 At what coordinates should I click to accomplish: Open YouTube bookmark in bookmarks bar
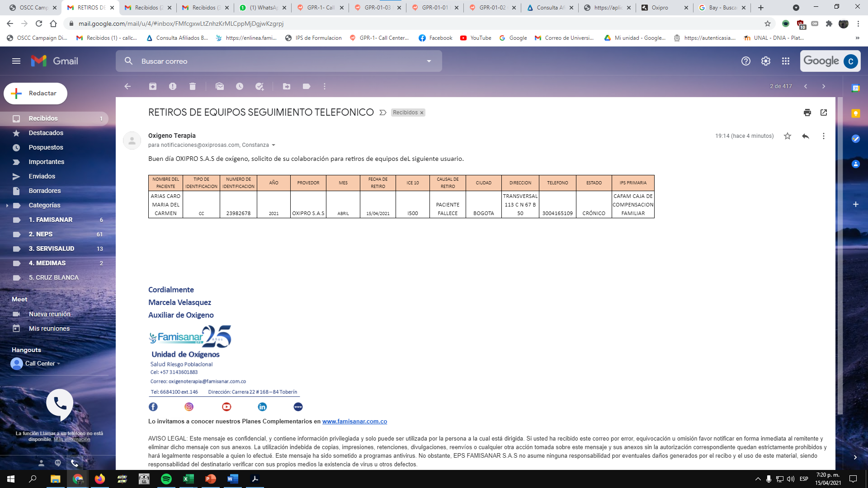point(476,38)
